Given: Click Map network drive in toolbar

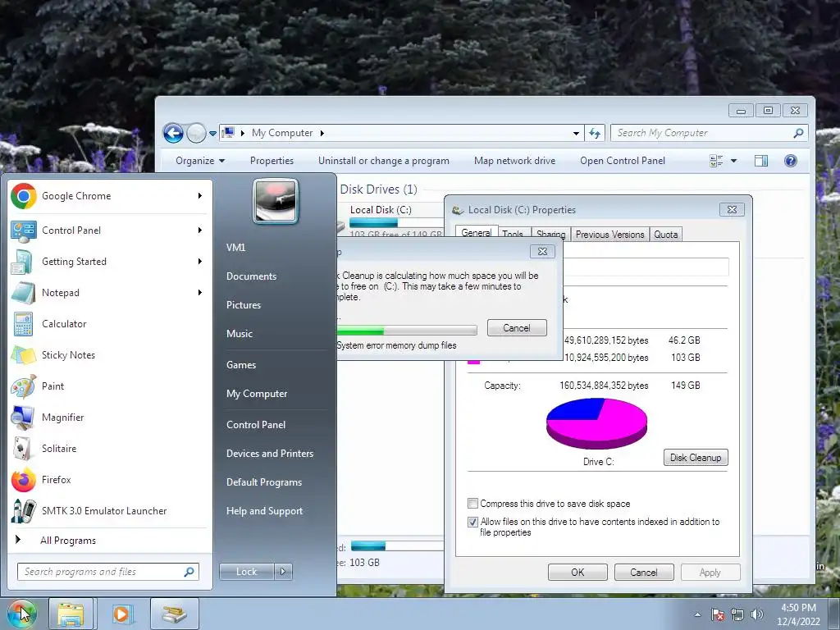Looking at the screenshot, I should point(514,161).
